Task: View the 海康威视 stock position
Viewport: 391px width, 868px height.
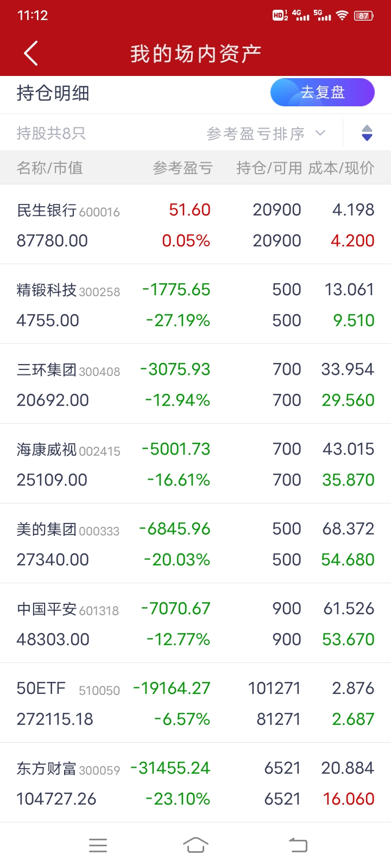Action: 195,464
